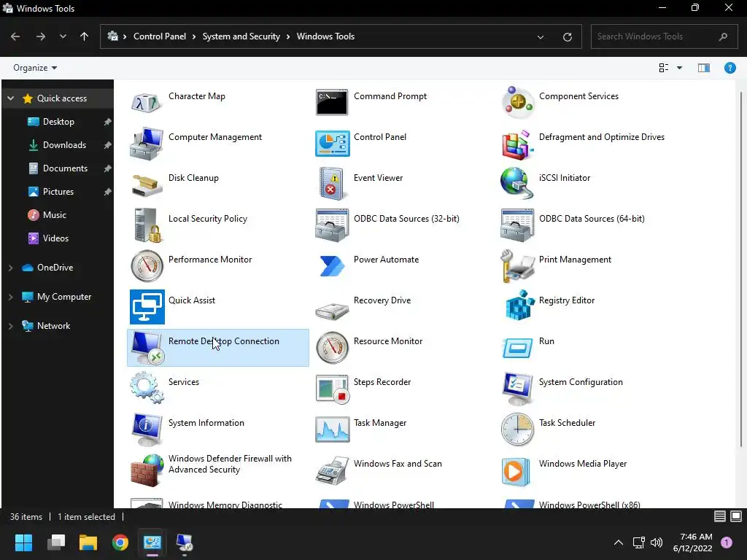Select the Recovery Drive icon
Viewport: 747px width, 560px height.
click(x=332, y=311)
